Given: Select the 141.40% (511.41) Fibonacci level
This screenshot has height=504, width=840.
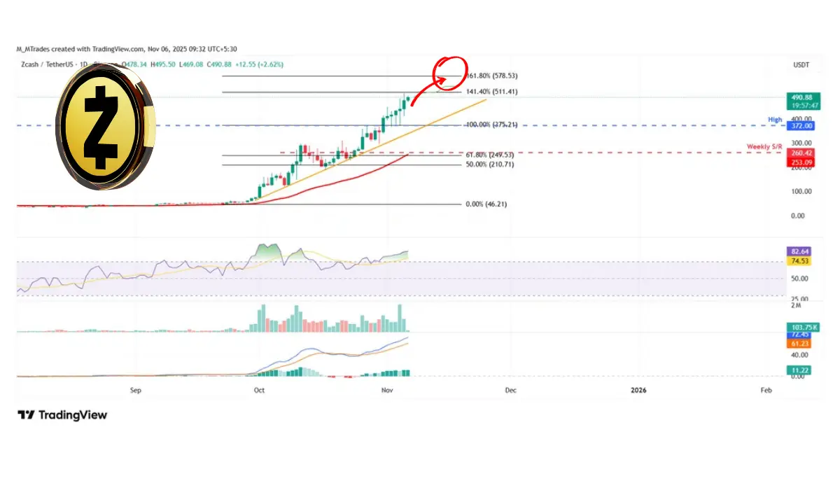Looking at the screenshot, I should tap(491, 92).
